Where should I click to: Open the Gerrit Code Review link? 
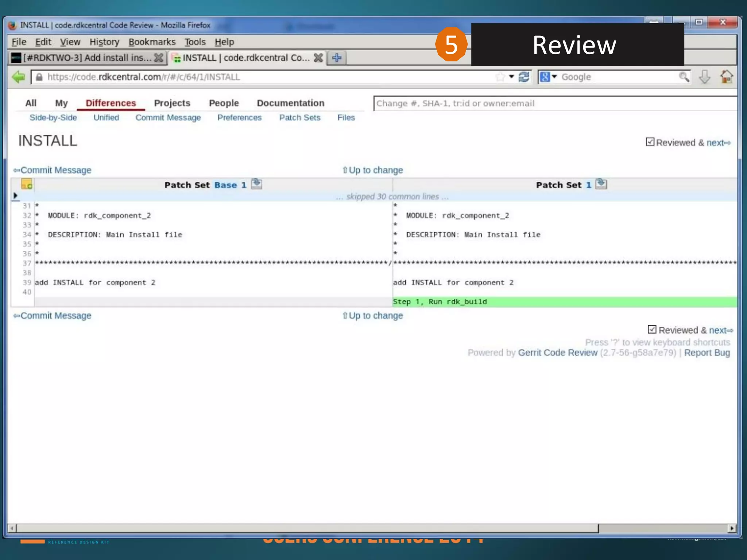coord(558,353)
